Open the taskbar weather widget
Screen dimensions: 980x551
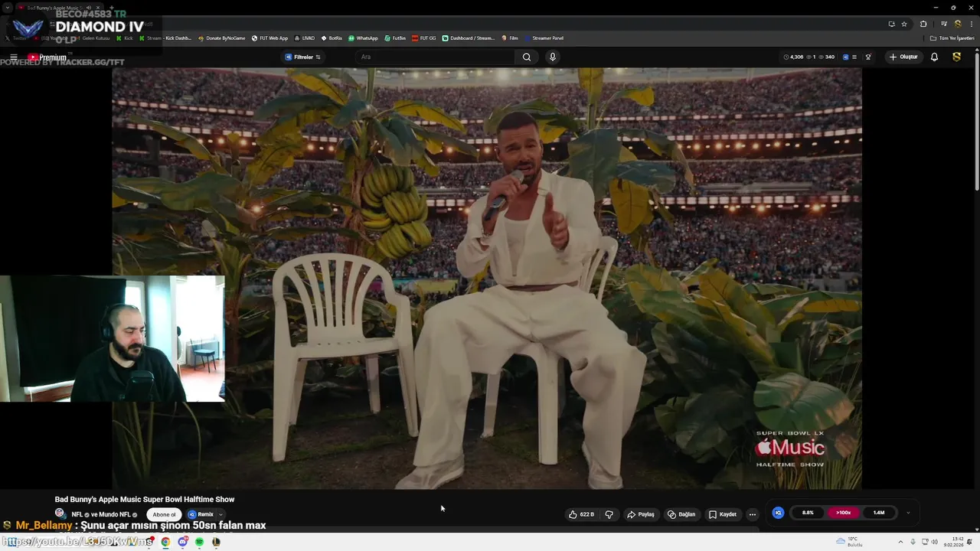[848, 542]
